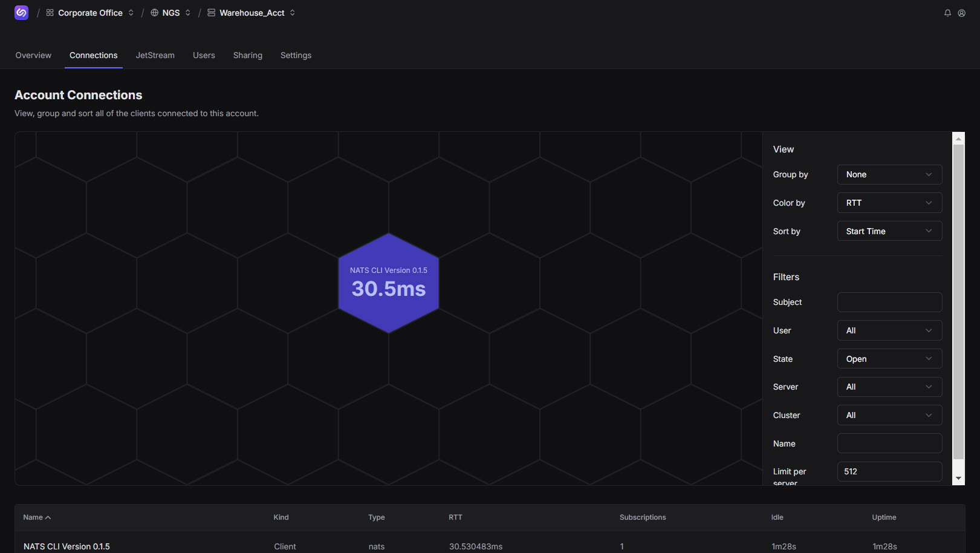Click the Subject filter input field
Image resolution: width=980 pixels, height=553 pixels.
click(x=889, y=302)
